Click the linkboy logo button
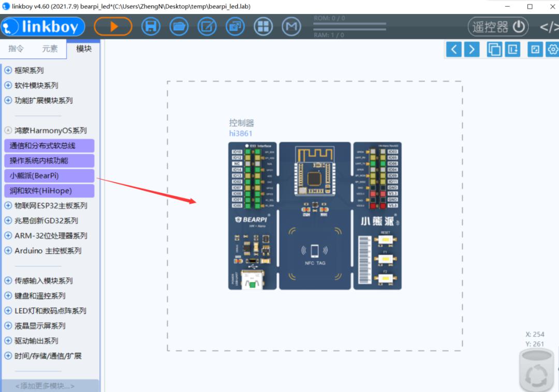 coord(43,27)
